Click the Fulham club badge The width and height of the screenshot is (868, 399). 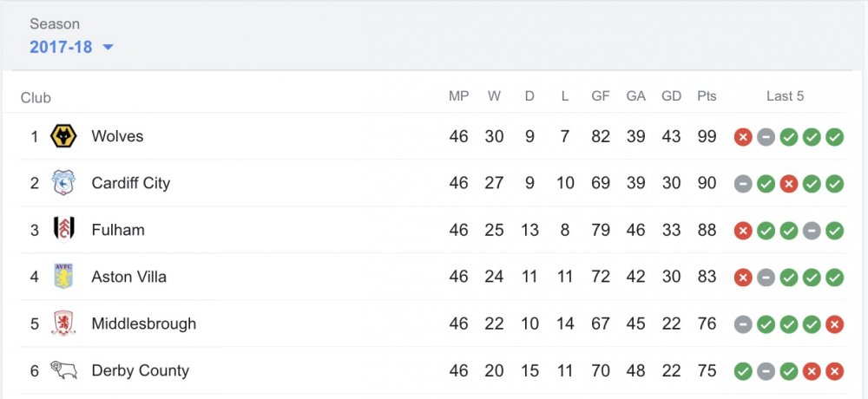click(x=63, y=230)
